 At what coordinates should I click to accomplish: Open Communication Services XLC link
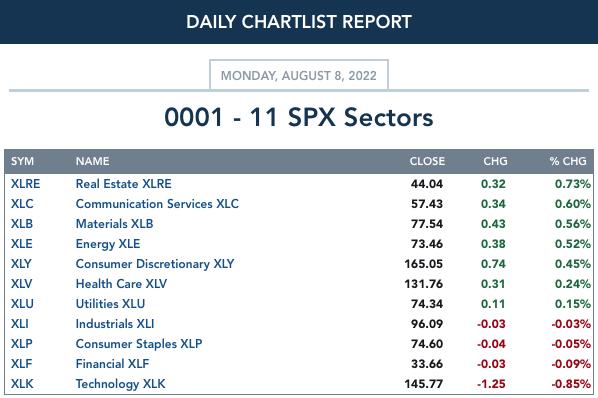(x=157, y=204)
